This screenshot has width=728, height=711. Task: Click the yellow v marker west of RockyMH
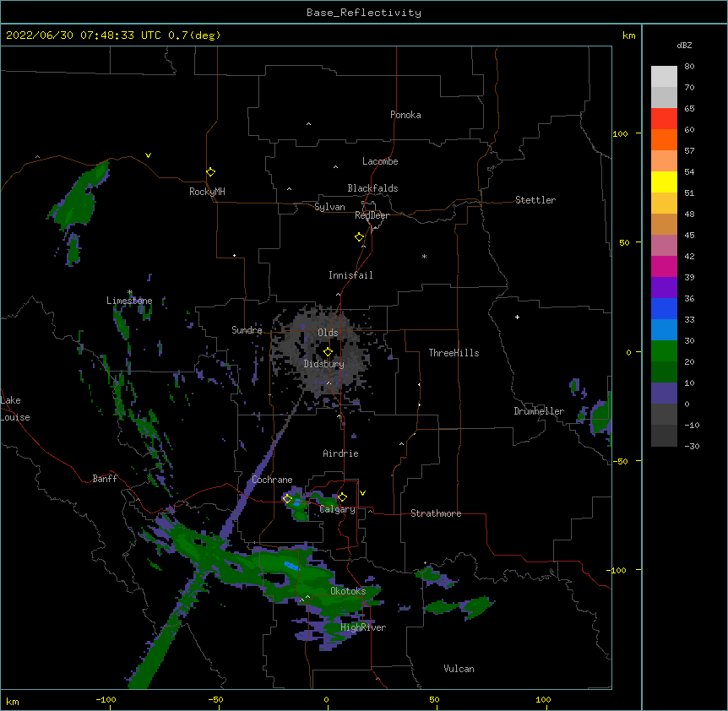click(148, 155)
